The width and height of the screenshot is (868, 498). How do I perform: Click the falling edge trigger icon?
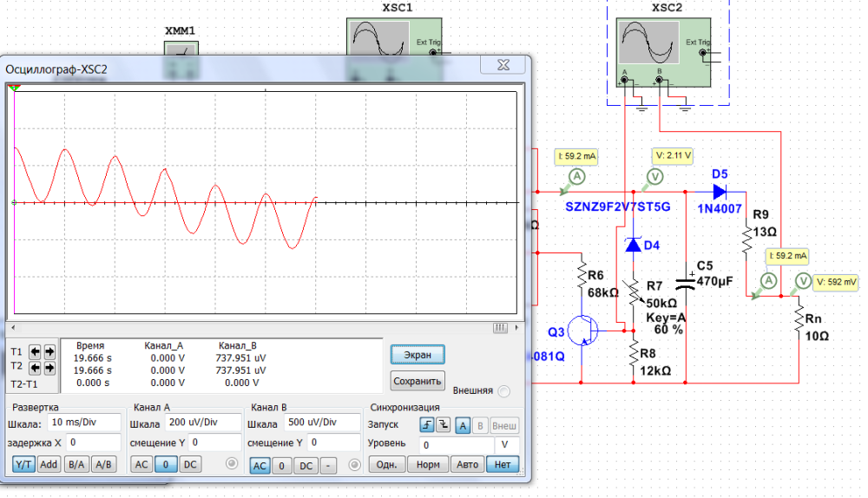[443, 425]
